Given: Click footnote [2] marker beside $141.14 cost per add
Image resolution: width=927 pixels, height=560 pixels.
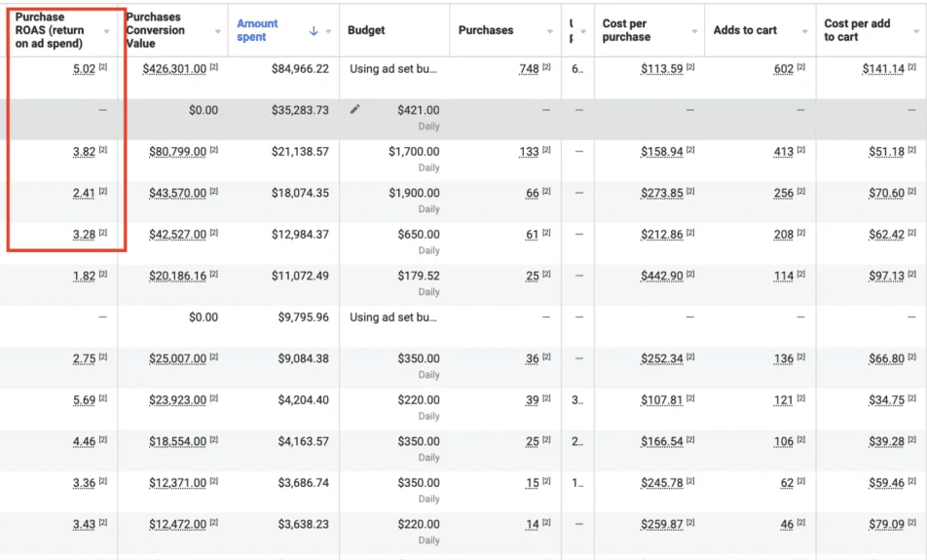Looking at the screenshot, I should click(911, 68).
